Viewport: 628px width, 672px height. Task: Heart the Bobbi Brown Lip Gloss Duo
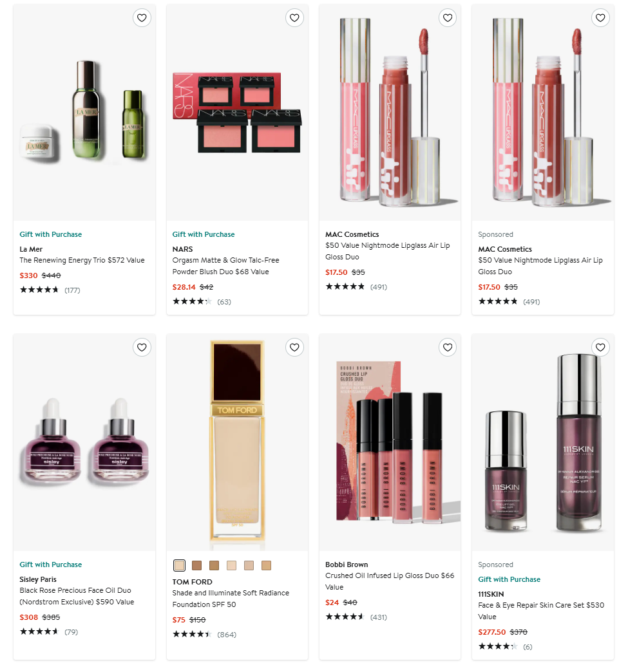[x=448, y=348]
